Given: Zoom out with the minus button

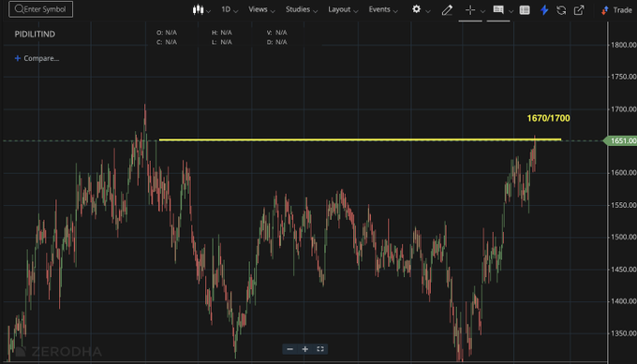Looking at the screenshot, I should [289, 349].
